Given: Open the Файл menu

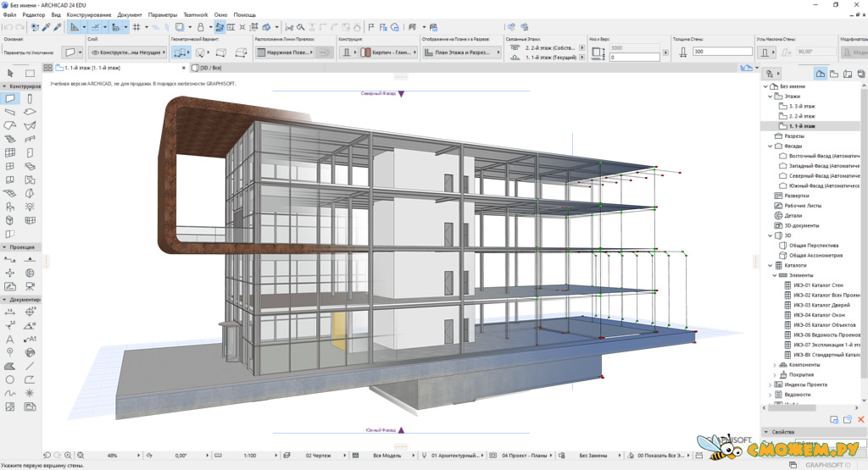Looking at the screenshot, I should (9, 15).
